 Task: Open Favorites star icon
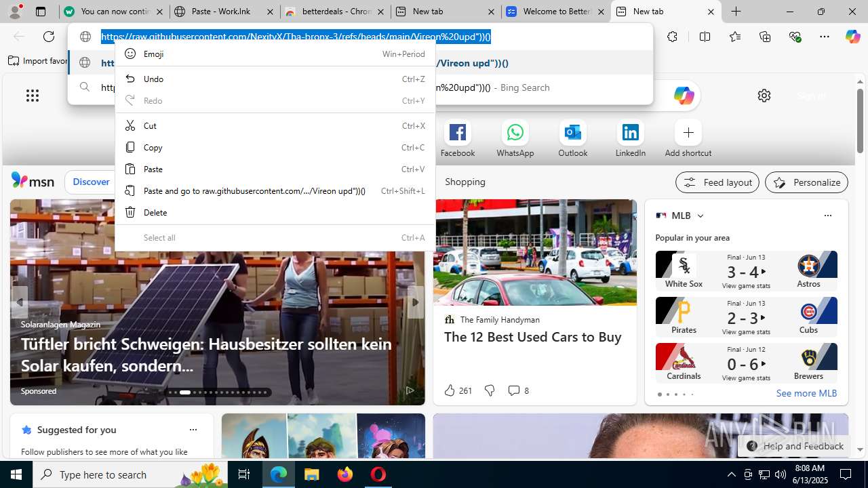coord(735,37)
